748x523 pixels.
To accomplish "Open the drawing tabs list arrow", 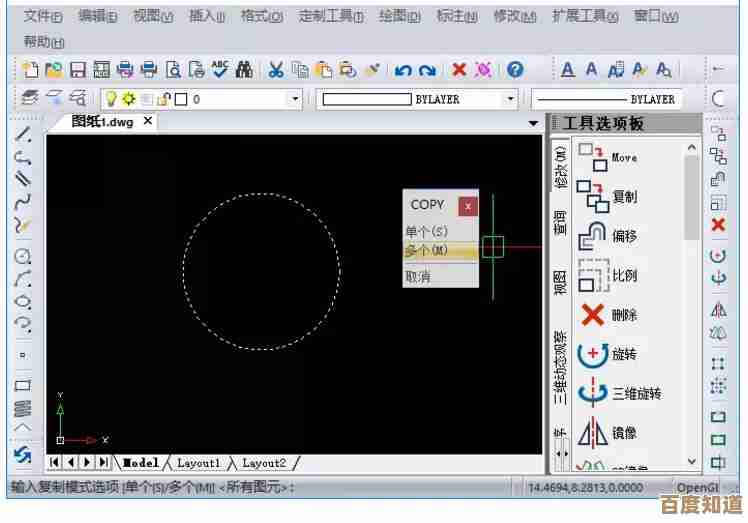I will pyautogui.click(x=533, y=123).
